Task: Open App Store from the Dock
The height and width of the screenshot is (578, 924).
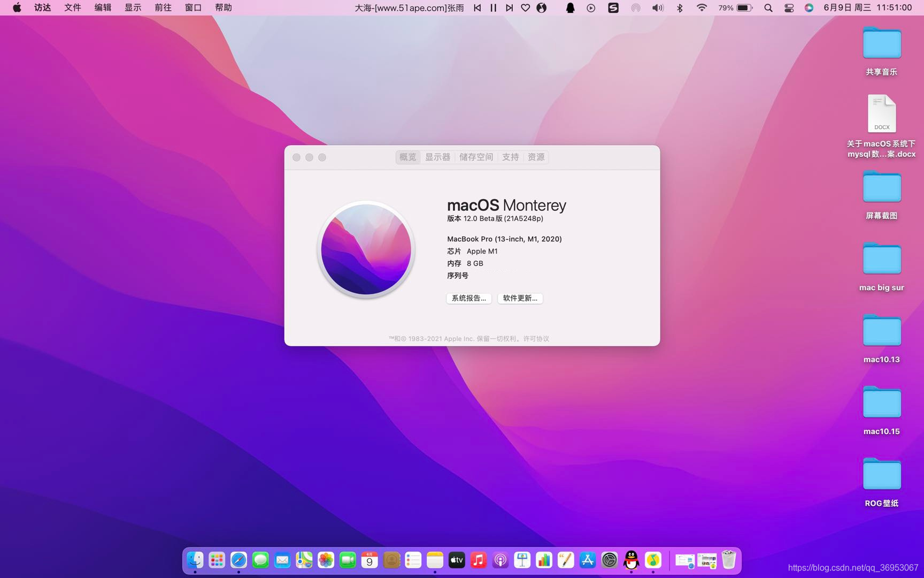Action: pos(588,560)
